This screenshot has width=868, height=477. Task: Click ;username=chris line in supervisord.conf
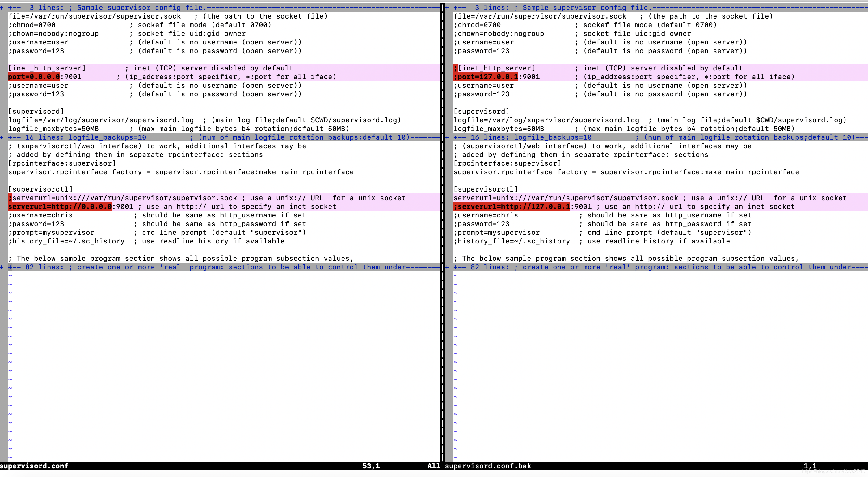[157, 215]
